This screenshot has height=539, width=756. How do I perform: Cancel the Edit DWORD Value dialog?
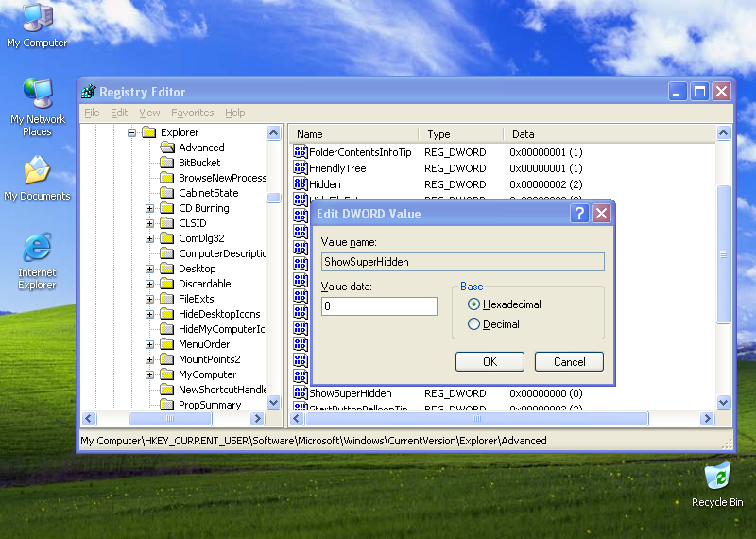(x=569, y=361)
